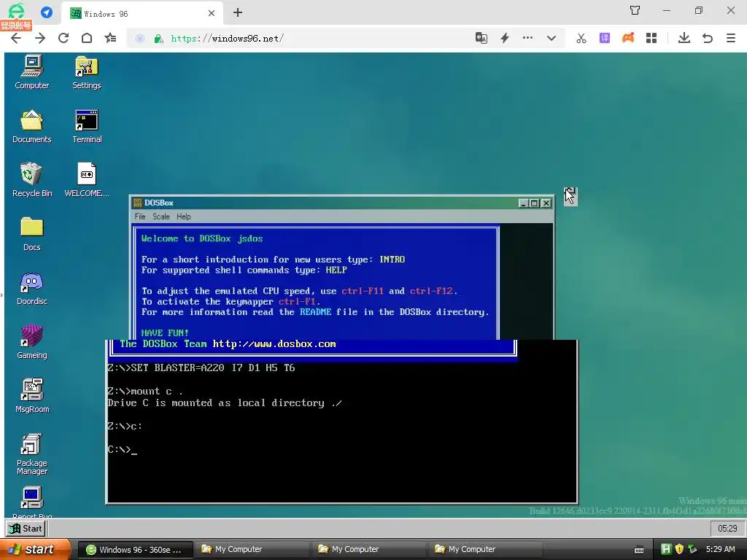This screenshot has width=747, height=560.
Task: Launch the MsgRoom desktop icon
Action: 32,396
